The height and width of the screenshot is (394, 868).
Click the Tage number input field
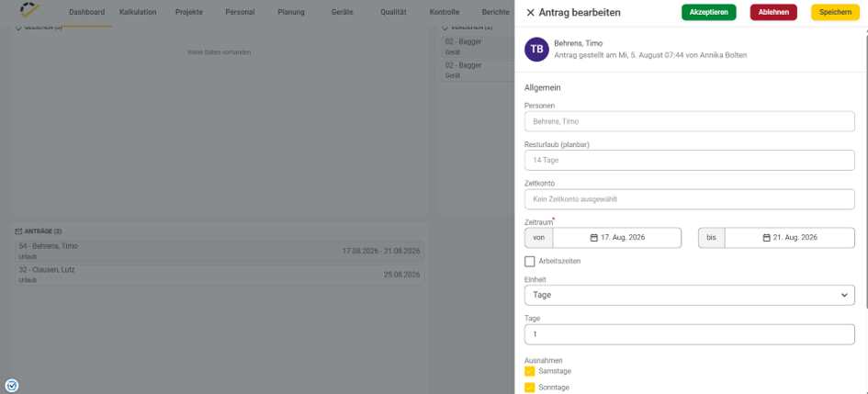[689, 334]
